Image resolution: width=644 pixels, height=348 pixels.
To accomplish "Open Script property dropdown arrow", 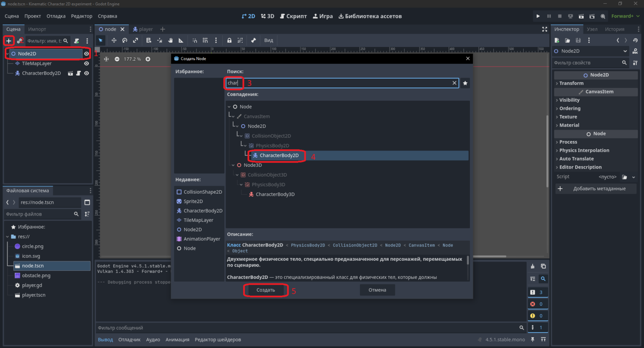I will 634,177.
